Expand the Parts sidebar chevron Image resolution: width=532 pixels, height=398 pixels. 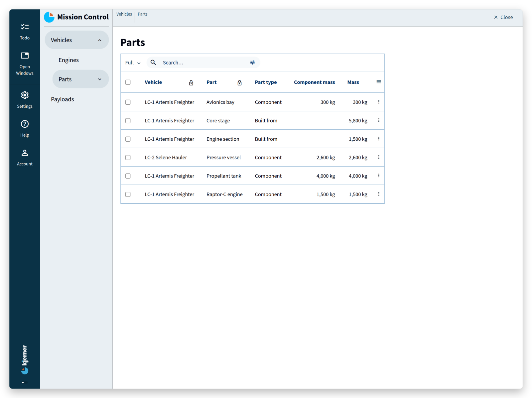point(100,79)
